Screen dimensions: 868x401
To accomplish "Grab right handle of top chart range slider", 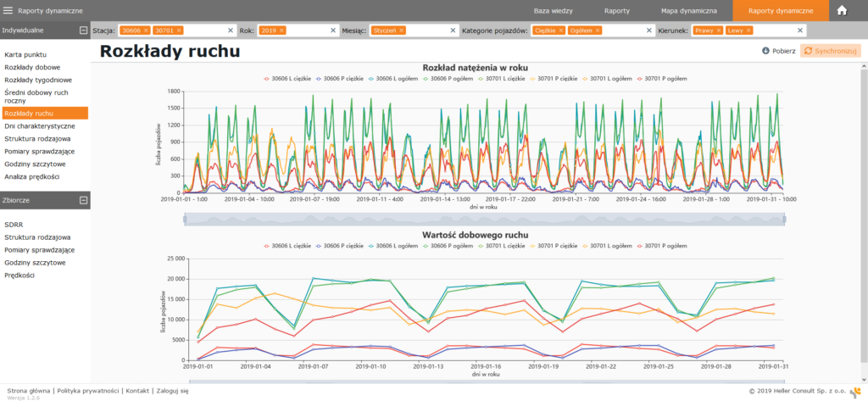I will coord(784,220).
